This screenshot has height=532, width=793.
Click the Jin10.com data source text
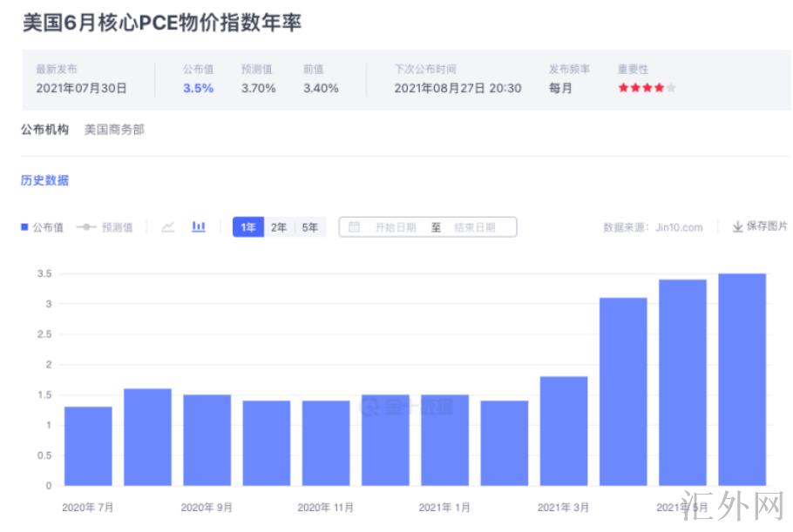point(678,227)
